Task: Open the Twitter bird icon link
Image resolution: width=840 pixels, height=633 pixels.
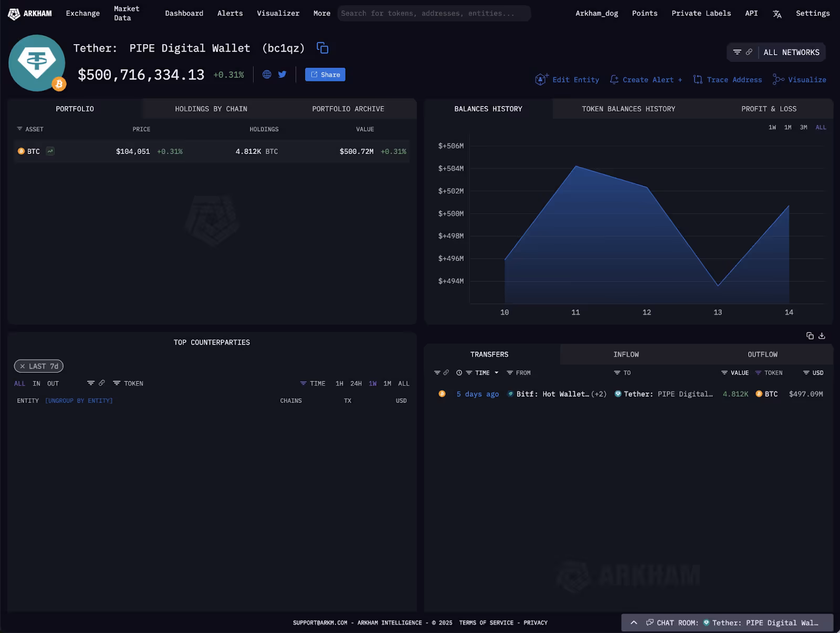Action: [282, 75]
